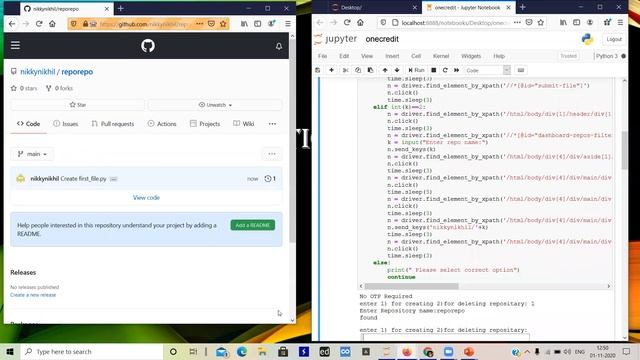Click Create a new release link
The width and height of the screenshot is (640, 360).
[33, 295]
